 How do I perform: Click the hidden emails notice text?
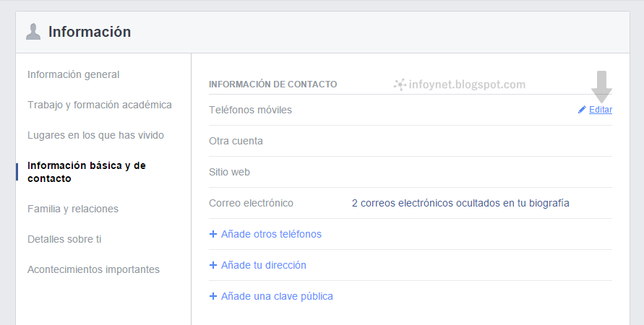460,203
